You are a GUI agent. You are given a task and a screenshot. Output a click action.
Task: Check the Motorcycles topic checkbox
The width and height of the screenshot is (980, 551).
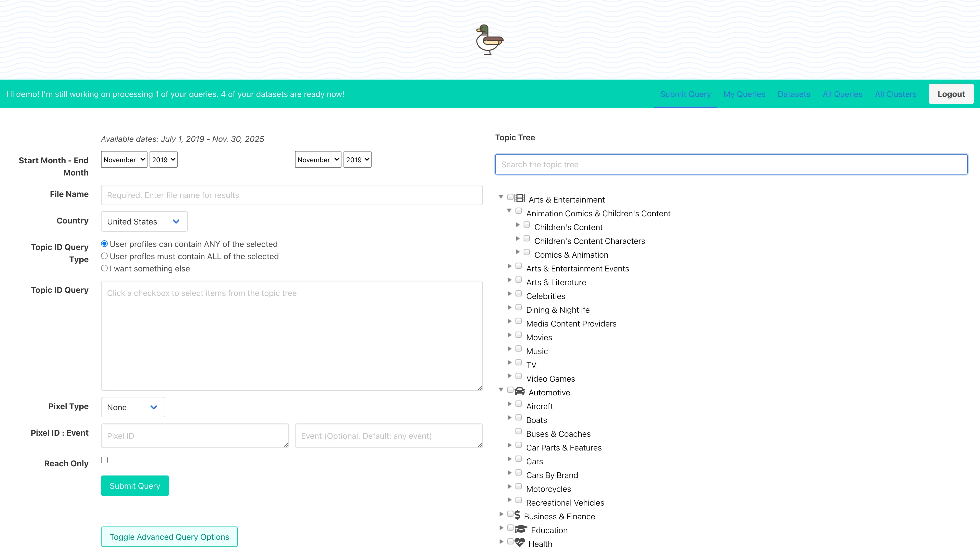(519, 486)
